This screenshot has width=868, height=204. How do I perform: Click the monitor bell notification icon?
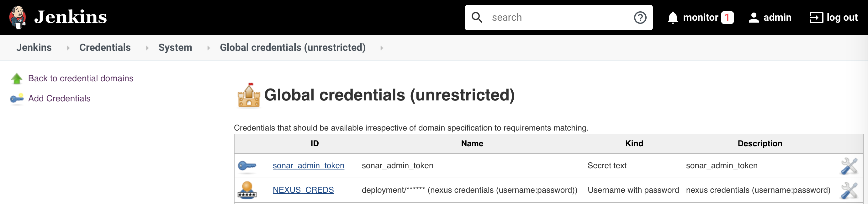pos(673,18)
